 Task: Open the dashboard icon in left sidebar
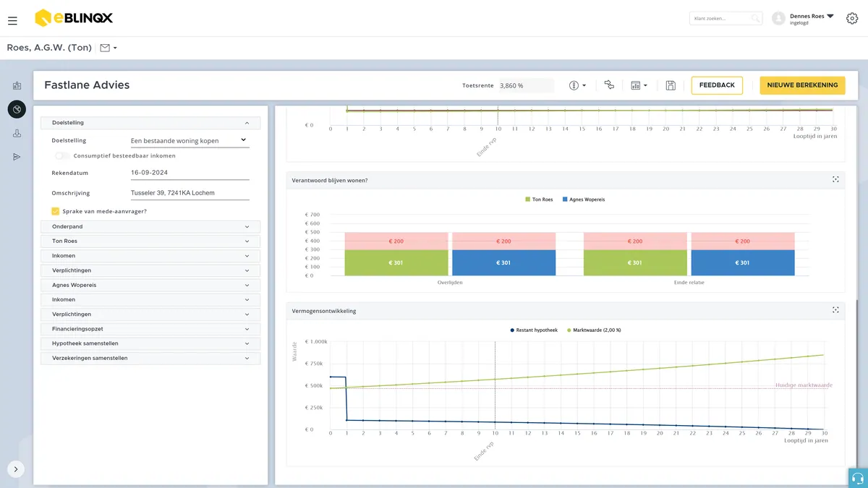point(17,86)
